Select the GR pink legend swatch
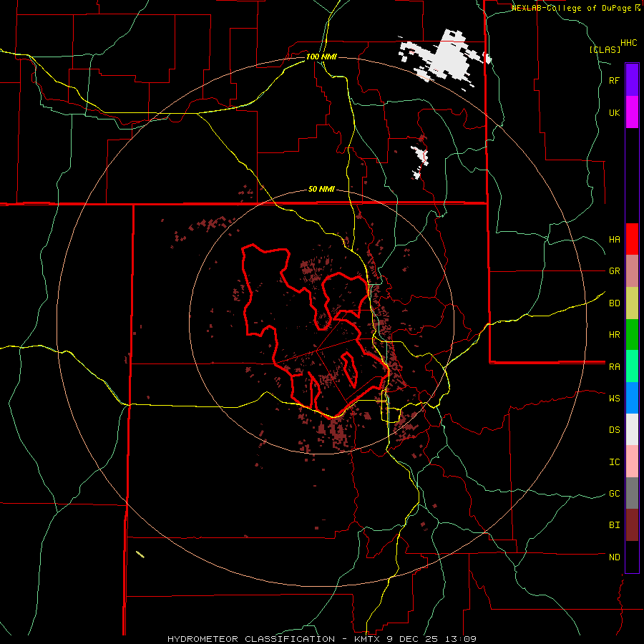The height and width of the screenshot is (644, 644). point(632,270)
